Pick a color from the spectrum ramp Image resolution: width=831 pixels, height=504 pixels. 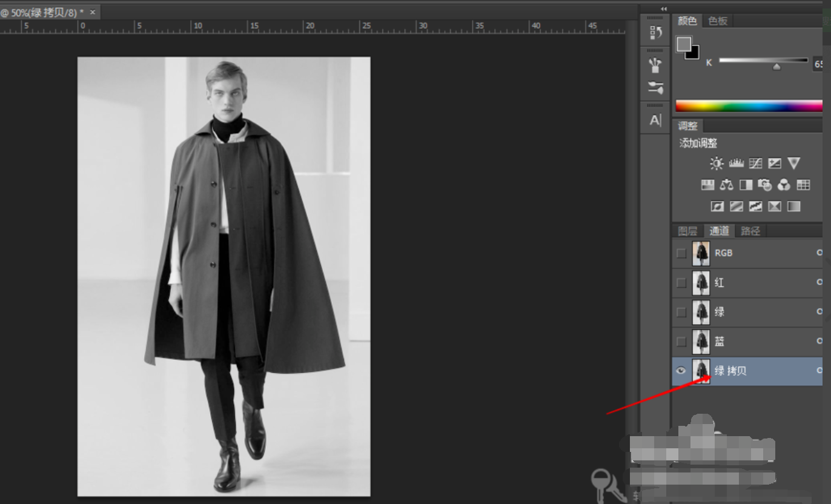[x=749, y=106]
